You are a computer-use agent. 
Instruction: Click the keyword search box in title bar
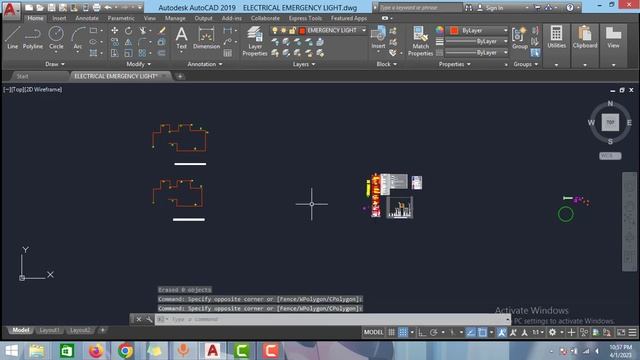[x=420, y=8]
